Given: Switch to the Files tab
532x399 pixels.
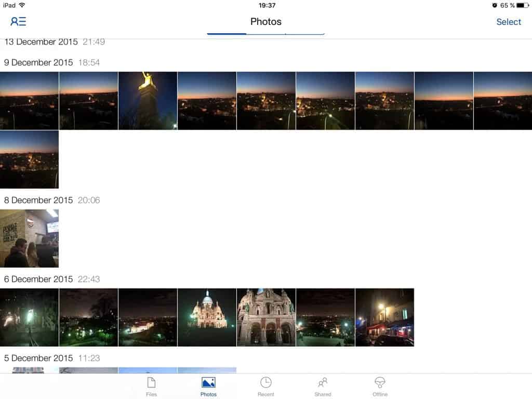Looking at the screenshot, I should point(151,387).
